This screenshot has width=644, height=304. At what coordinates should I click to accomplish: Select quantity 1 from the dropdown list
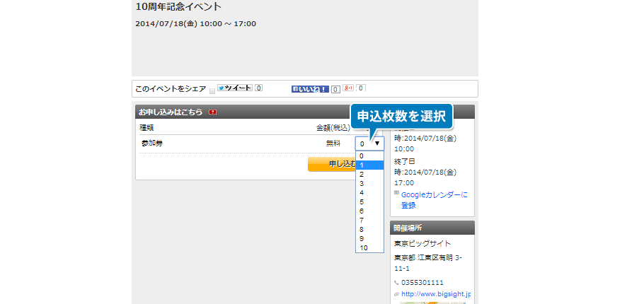(369, 165)
